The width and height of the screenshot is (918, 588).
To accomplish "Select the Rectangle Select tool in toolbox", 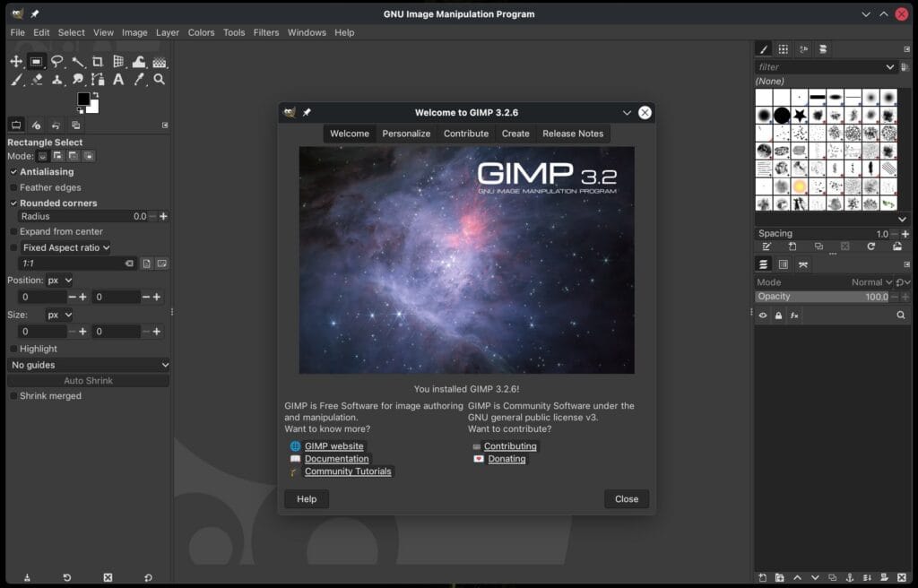I will click(x=36, y=62).
